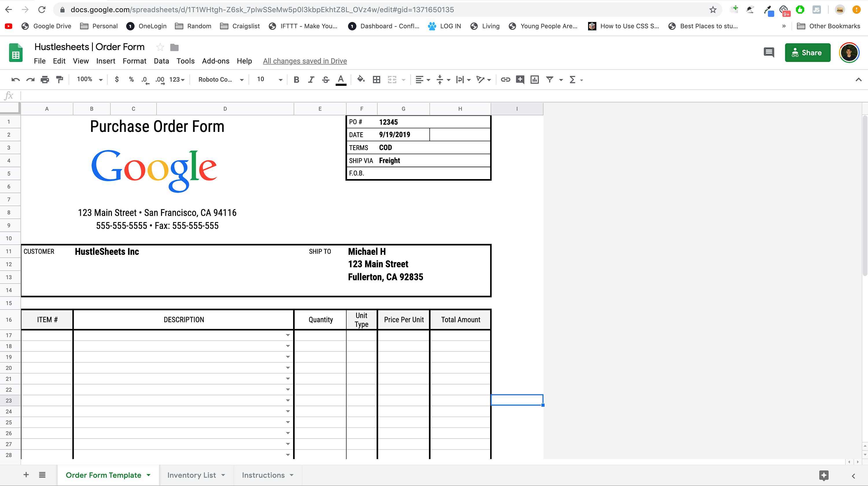Show side panel chevron
Image resolution: width=868 pixels, height=486 pixels.
coord(854,476)
